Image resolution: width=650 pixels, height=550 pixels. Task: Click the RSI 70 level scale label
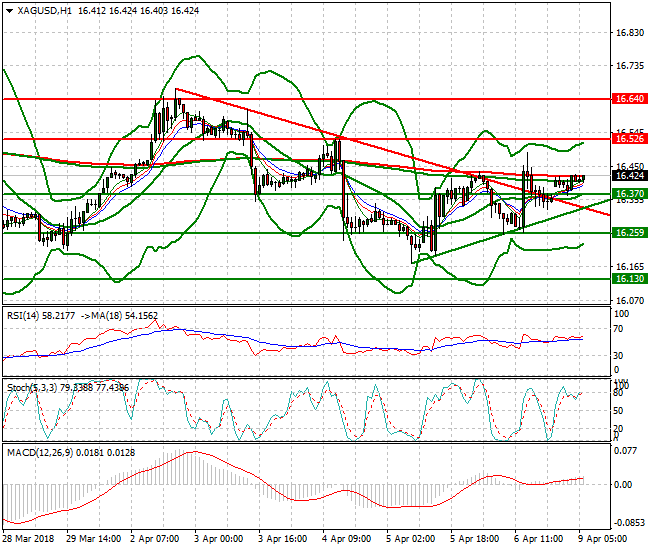[x=618, y=329]
